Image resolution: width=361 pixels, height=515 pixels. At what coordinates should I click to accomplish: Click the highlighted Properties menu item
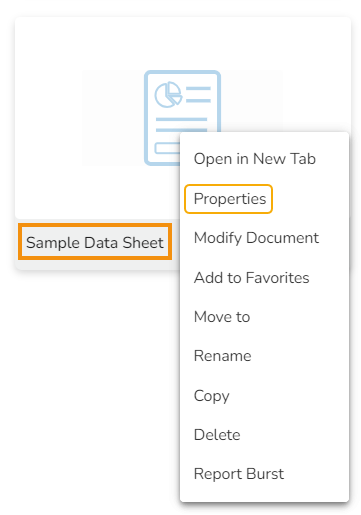[229, 199]
